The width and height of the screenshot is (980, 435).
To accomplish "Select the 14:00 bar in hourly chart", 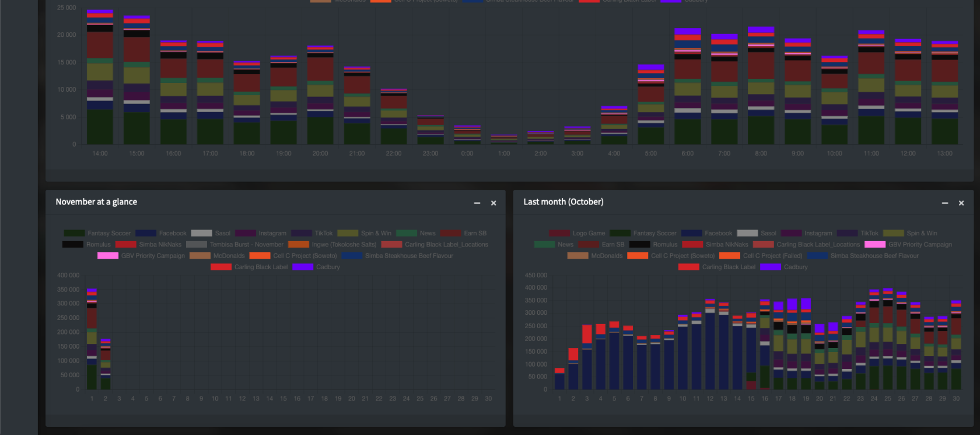I will coord(100,77).
